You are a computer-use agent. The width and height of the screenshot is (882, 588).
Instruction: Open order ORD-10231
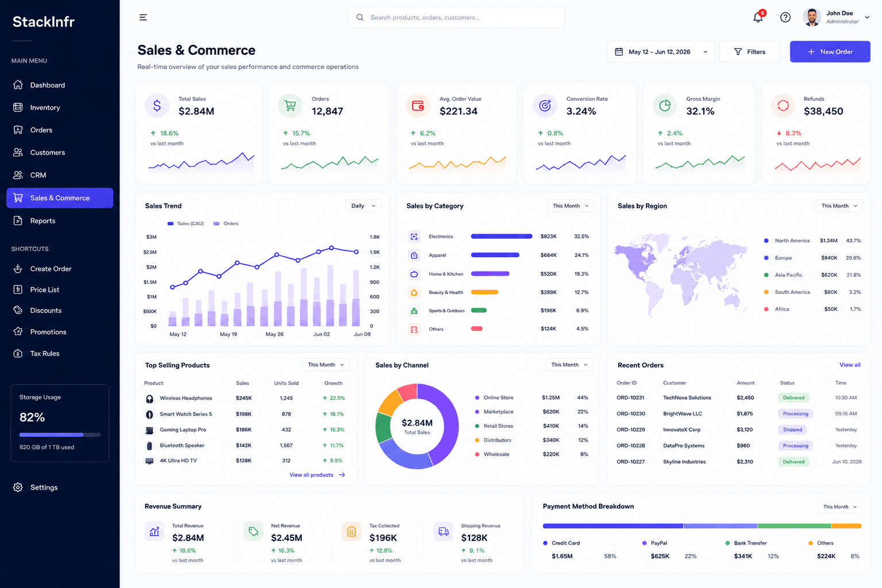[x=630, y=397]
